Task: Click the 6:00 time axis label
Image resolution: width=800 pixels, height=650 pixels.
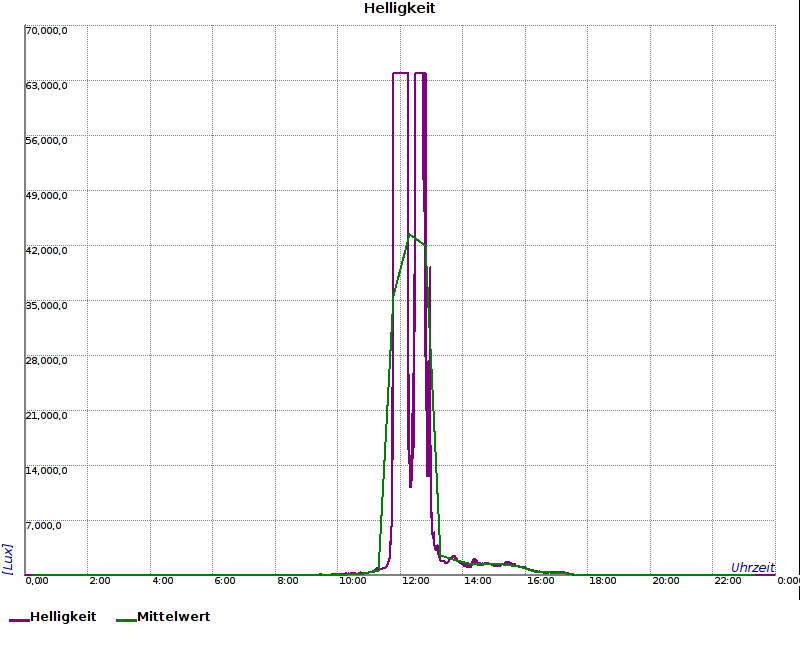Action: [x=225, y=581]
